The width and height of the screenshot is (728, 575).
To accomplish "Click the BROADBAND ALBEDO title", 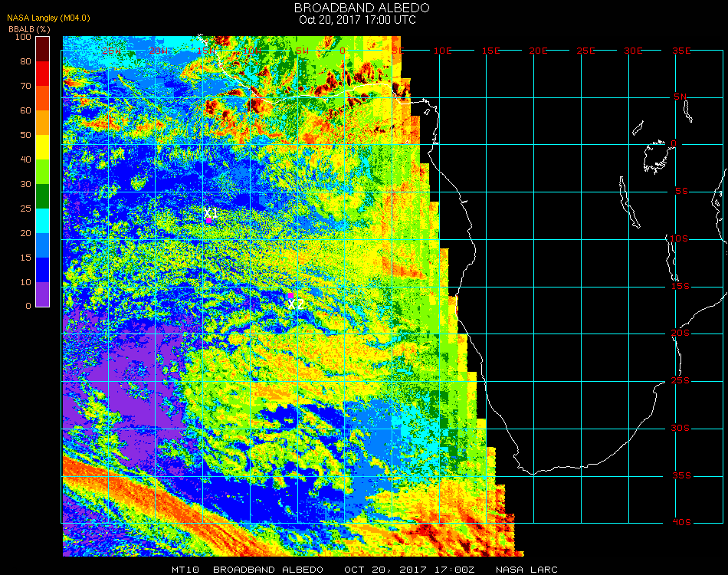I will 362,8.
